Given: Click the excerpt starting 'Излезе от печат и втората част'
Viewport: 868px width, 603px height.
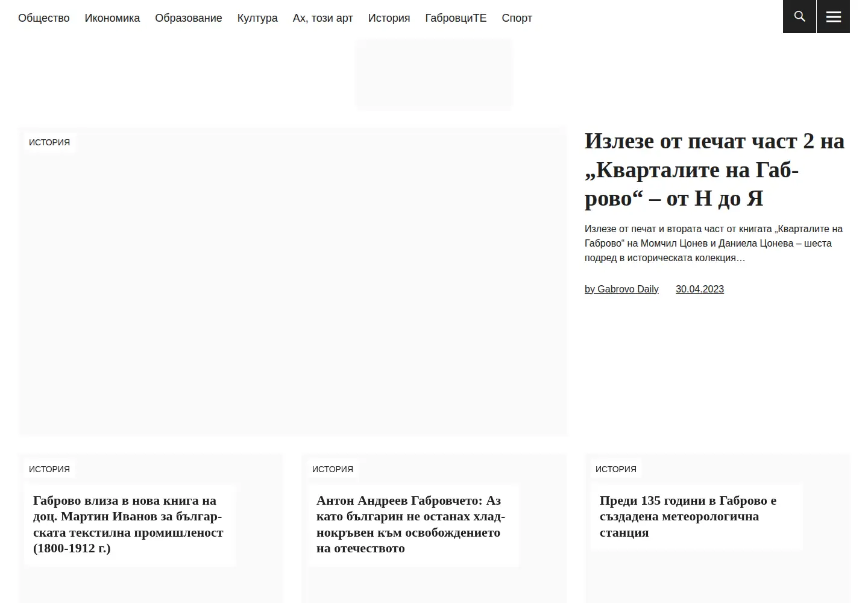Looking at the screenshot, I should tap(714, 243).
